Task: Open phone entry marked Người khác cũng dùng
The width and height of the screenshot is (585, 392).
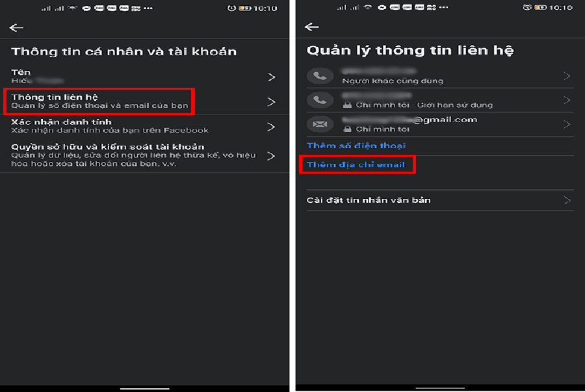Action: click(440, 76)
